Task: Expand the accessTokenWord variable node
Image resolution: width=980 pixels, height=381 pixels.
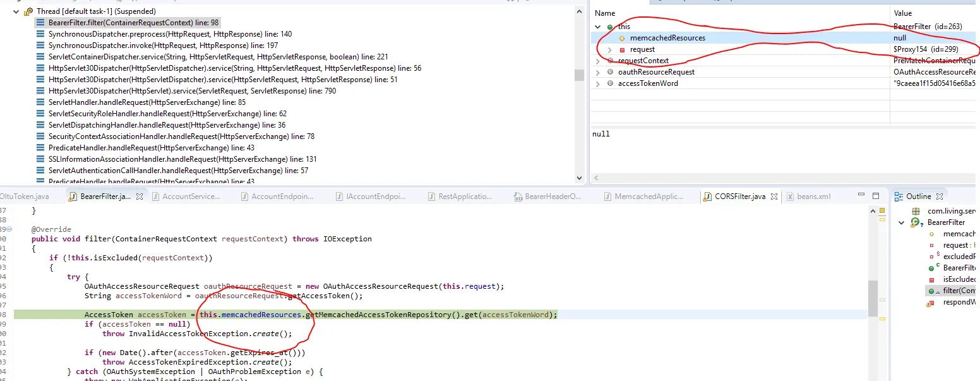Action: click(x=598, y=83)
